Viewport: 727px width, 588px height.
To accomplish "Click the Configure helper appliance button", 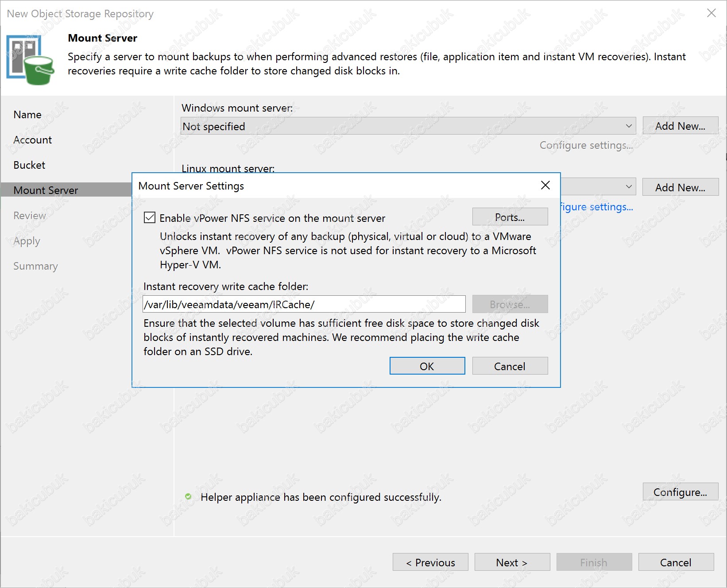I will pyautogui.click(x=681, y=492).
